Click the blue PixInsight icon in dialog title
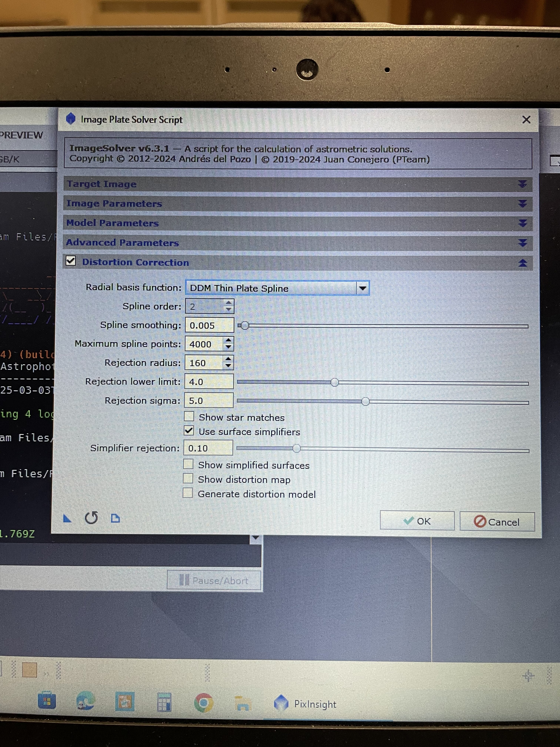Image resolution: width=560 pixels, height=747 pixels. tap(71, 119)
